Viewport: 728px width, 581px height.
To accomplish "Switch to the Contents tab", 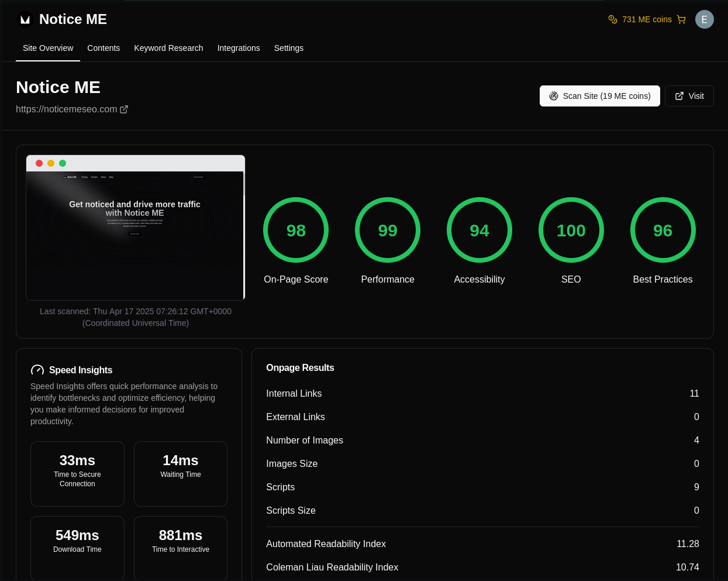I will point(103,48).
